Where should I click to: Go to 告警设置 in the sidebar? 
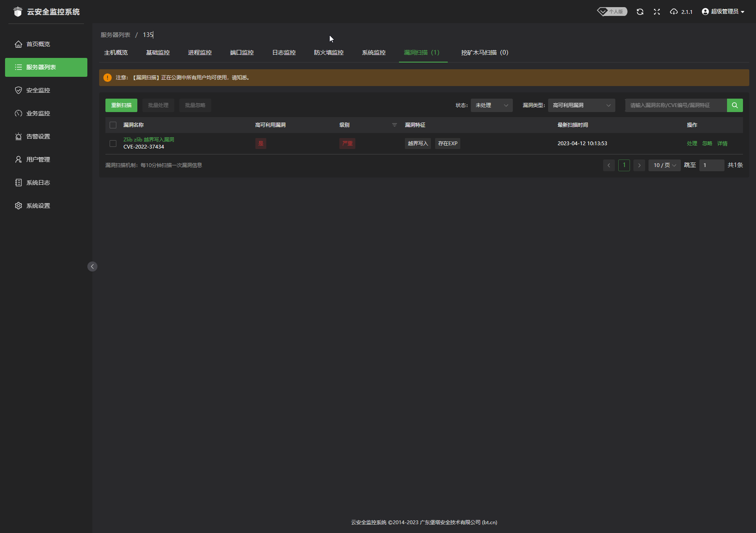click(38, 136)
